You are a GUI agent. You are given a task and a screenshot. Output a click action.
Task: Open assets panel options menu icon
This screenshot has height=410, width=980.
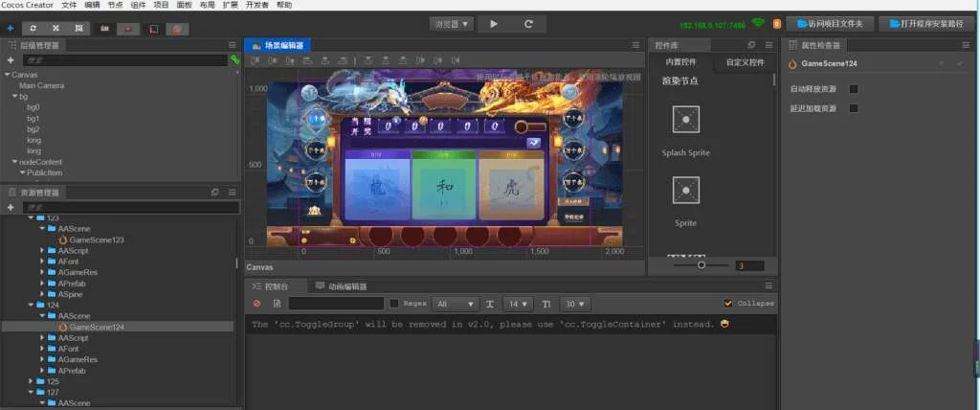[233, 193]
